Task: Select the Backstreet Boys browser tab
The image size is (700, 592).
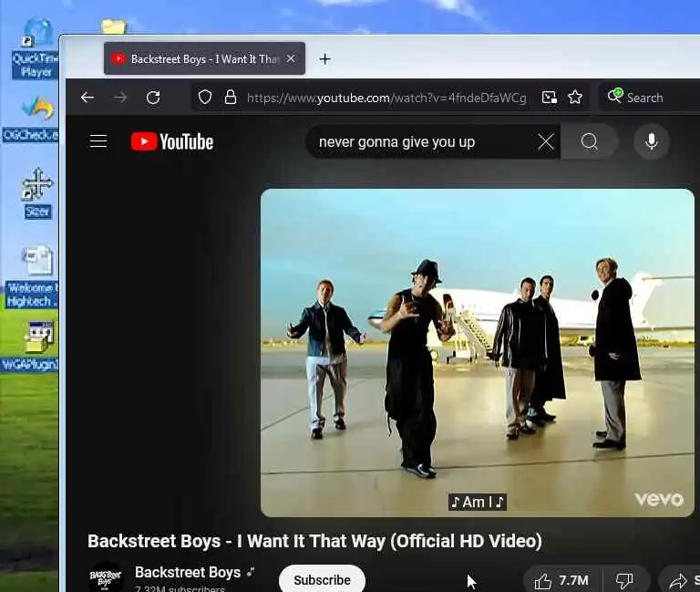Action: coord(204,58)
